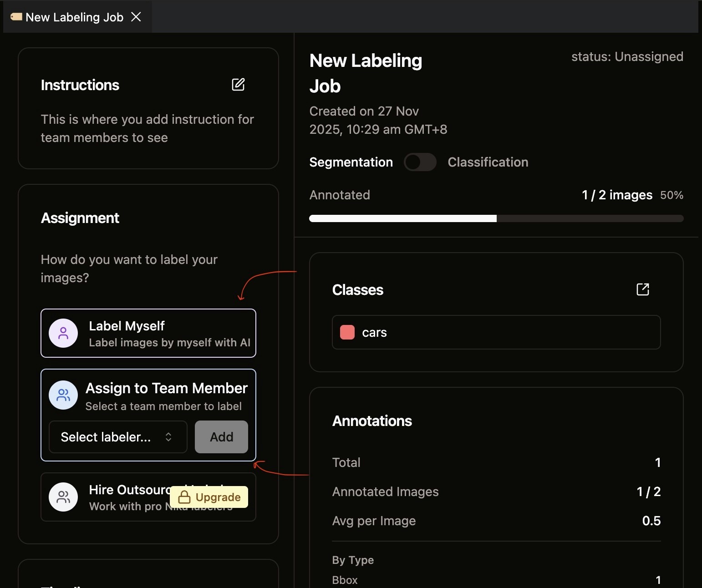702x588 pixels.
Task: Click the Hire Outsourced labelers icon
Action: coord(63,497)
